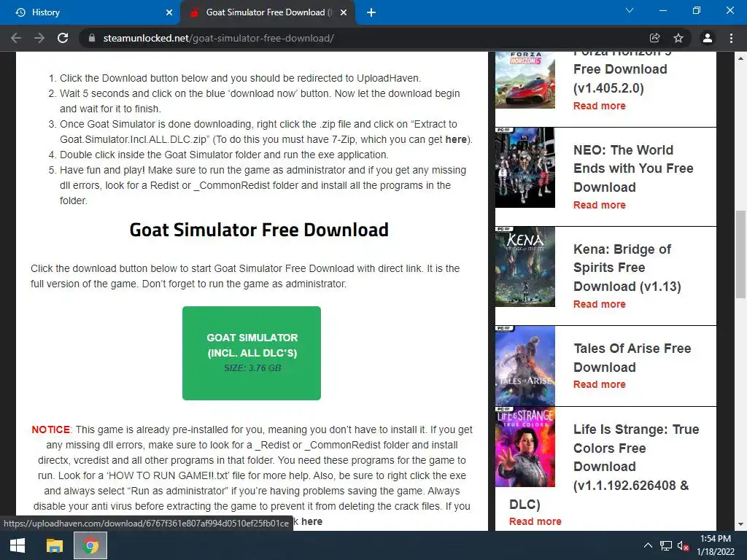Close the Goat Simulator tab
Image resolution: width=747 pixels, height=560 pixels.
[344, 12]
